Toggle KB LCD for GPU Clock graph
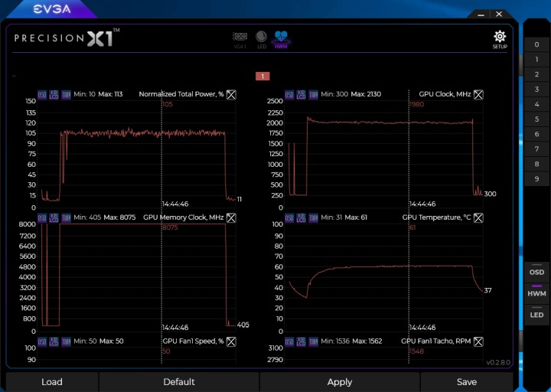The image size is (551, 392). pos(301,95)
